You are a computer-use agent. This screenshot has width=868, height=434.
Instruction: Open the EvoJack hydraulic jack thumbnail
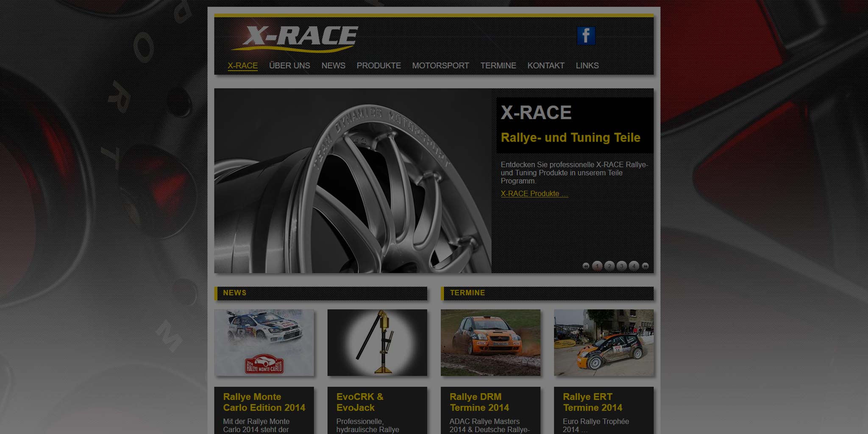click(377, 342)
